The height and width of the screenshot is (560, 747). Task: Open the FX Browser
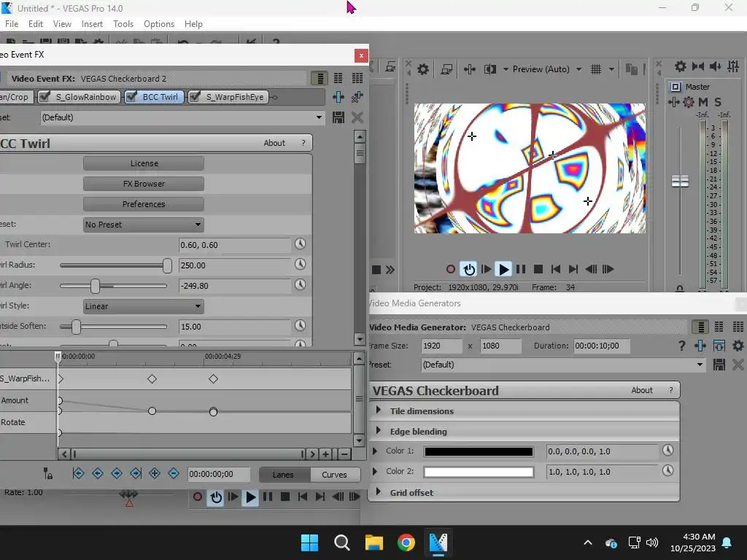coord(144,184)
